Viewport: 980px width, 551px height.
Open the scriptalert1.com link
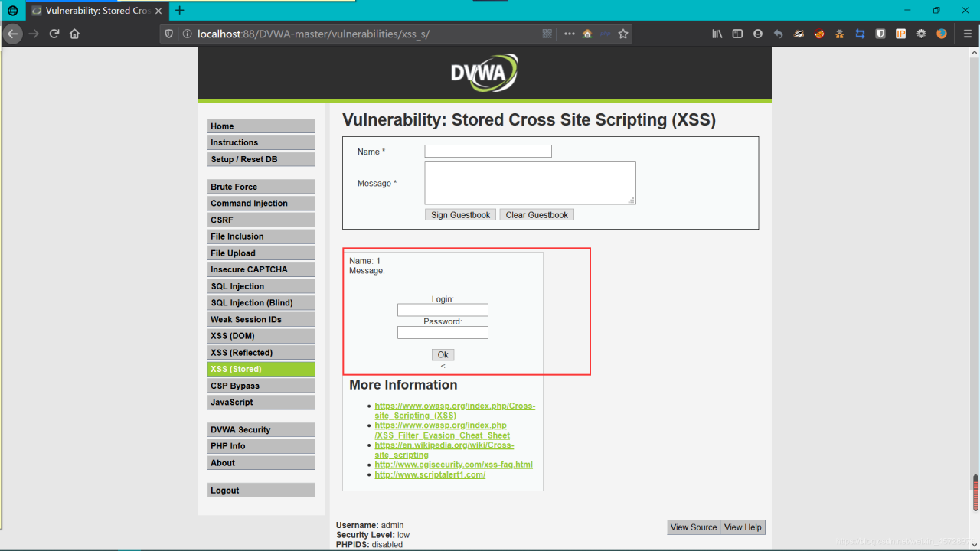[430, 474]
